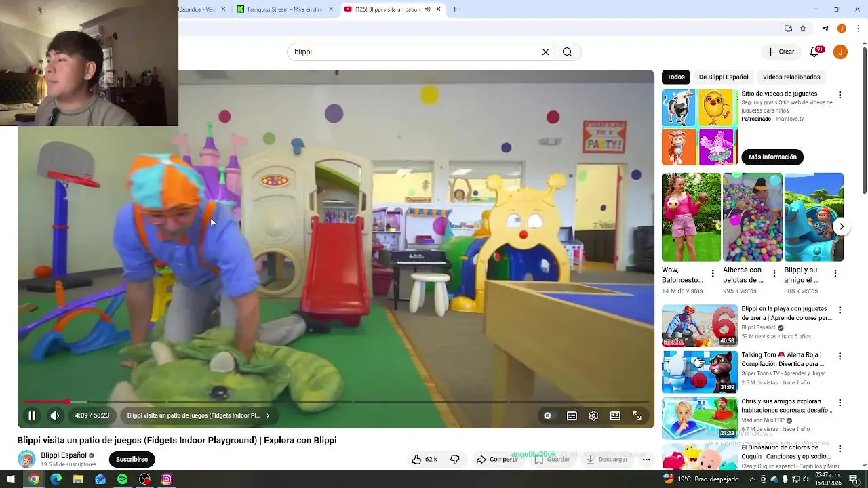Screen dimensions: 868x488
Task: Open Windows notification center
Action: 854,479
